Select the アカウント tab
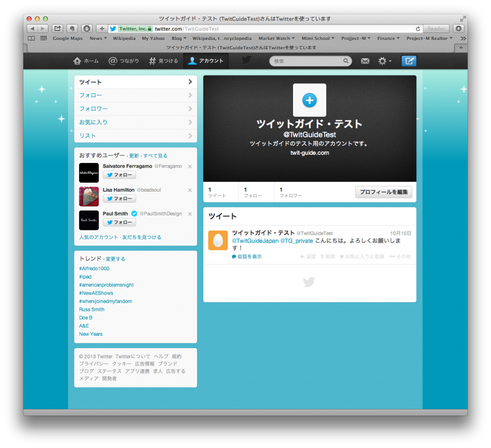The height and width of the screenshot is (448, 491). (x=206, y=61)
